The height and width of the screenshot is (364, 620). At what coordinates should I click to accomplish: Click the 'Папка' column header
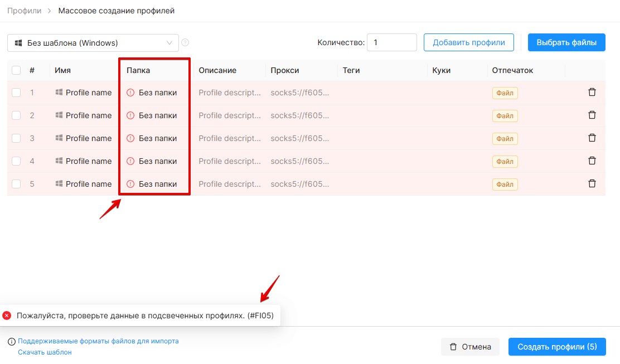138,70
